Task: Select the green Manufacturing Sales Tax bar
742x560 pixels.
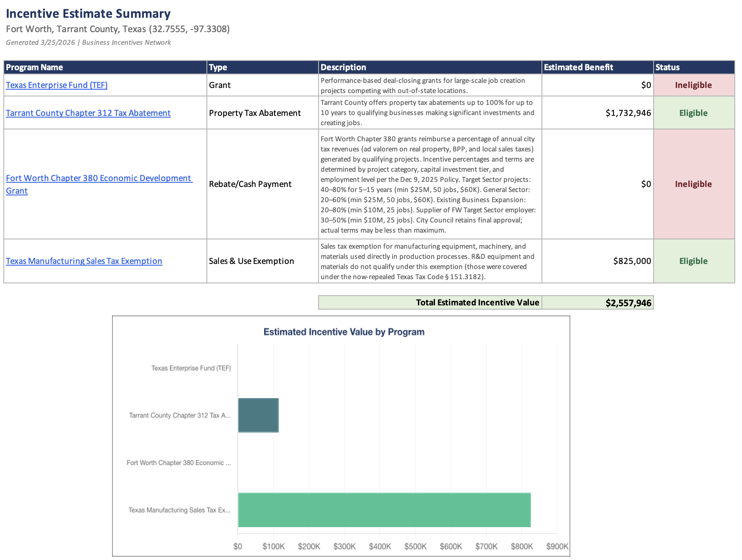Action: point(384,510)
